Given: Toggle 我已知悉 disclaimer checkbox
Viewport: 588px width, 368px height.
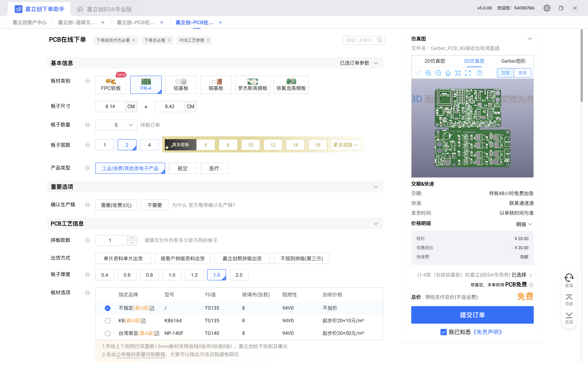Looking at the screenshot, I should tap(443, 332).
